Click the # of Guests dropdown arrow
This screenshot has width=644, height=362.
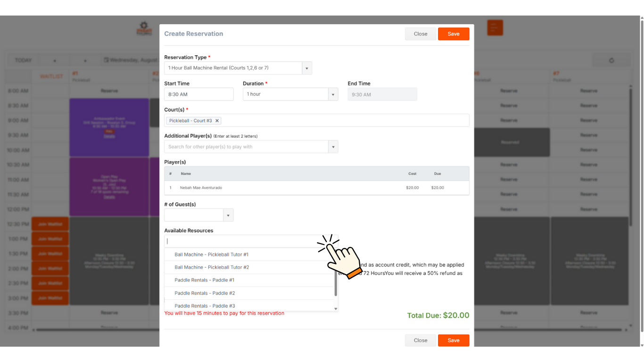click(x=228, y=215)
